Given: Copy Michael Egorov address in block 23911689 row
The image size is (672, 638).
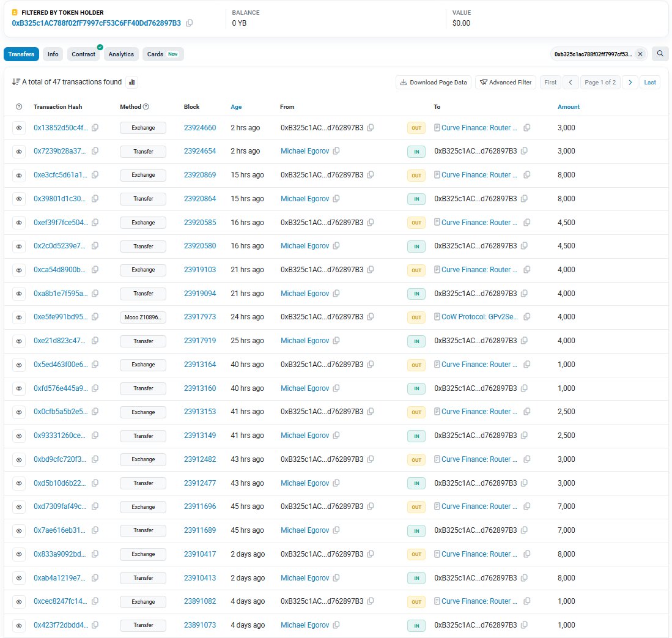Looking at the screenshot, I should coord(336,530).
